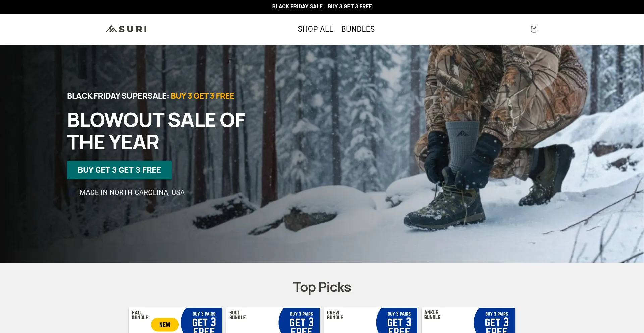Click the teal BUY GET 3 GET 3 FREE button
The height and width of the screenshot is (333, 644).
(119, 170)
